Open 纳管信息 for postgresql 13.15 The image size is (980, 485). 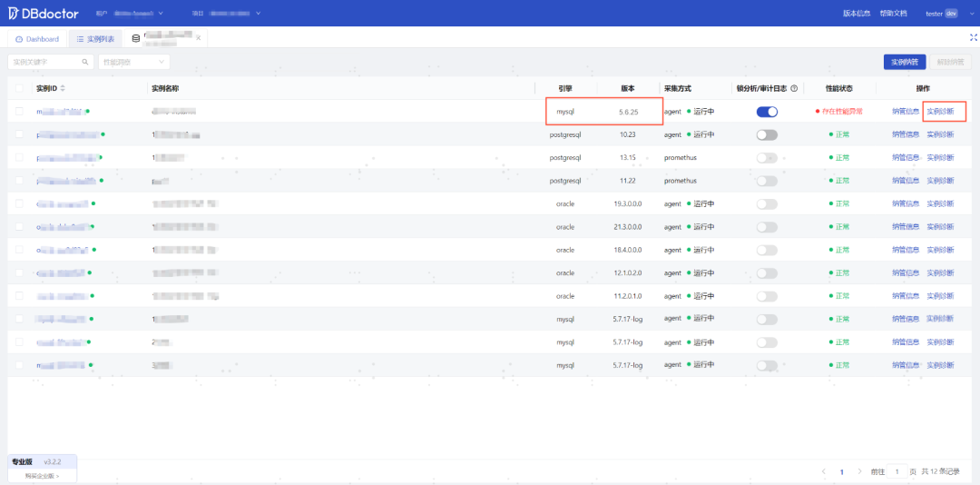(x=906, y=158)
